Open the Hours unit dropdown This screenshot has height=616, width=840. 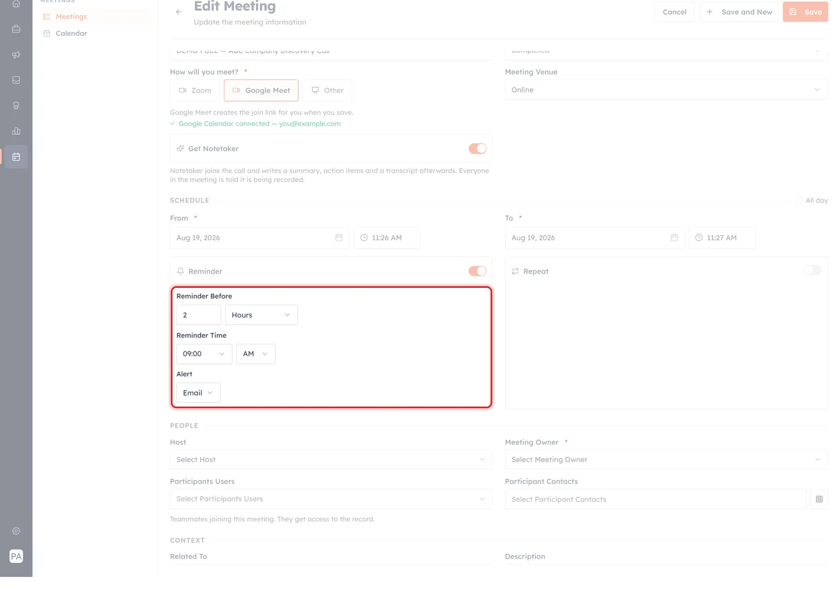point(261,315)
